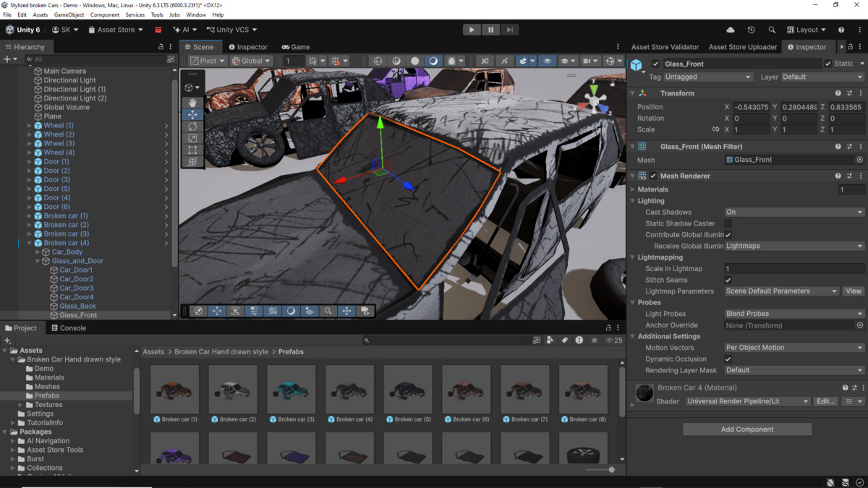This screenshot has width=868, height=488.
Task: Toggle the Mesh Renderer enabled checkbox
Action: [x=653, y=176]
